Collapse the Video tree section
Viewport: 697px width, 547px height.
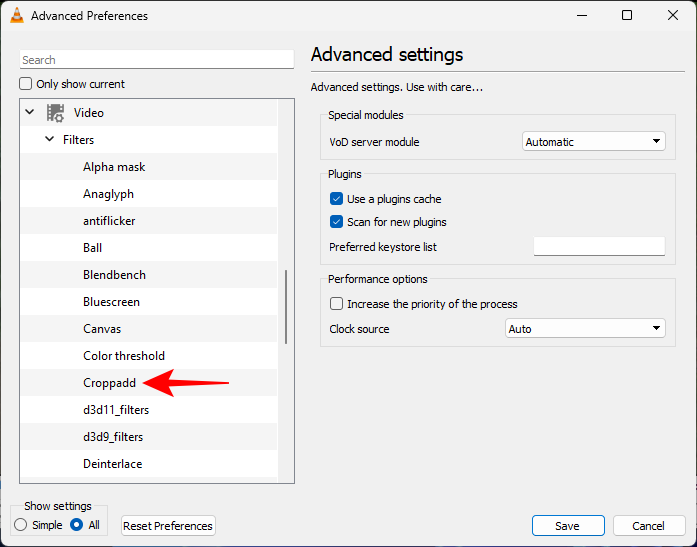point(30,113)
